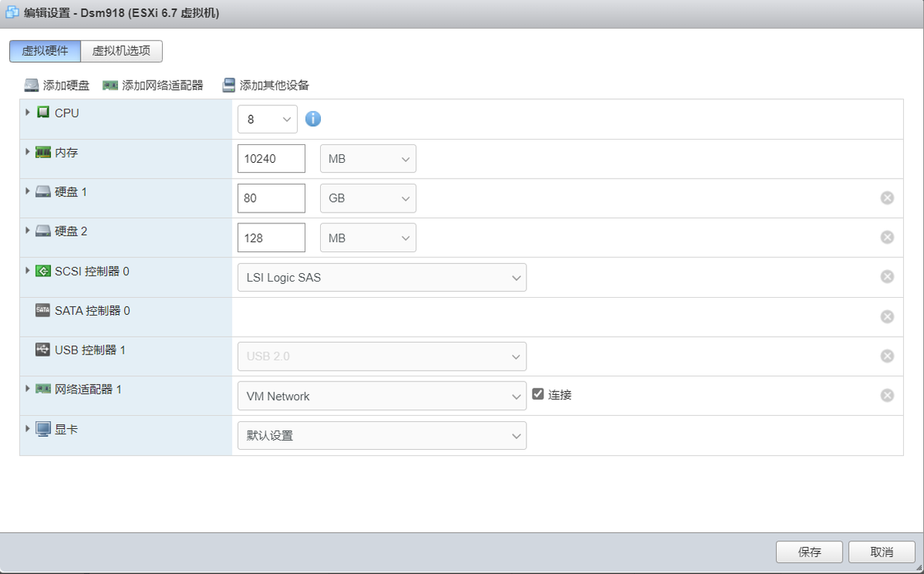Click the VM icon in title bar
This screenshot has height=574, width=924.
(12, 12)
